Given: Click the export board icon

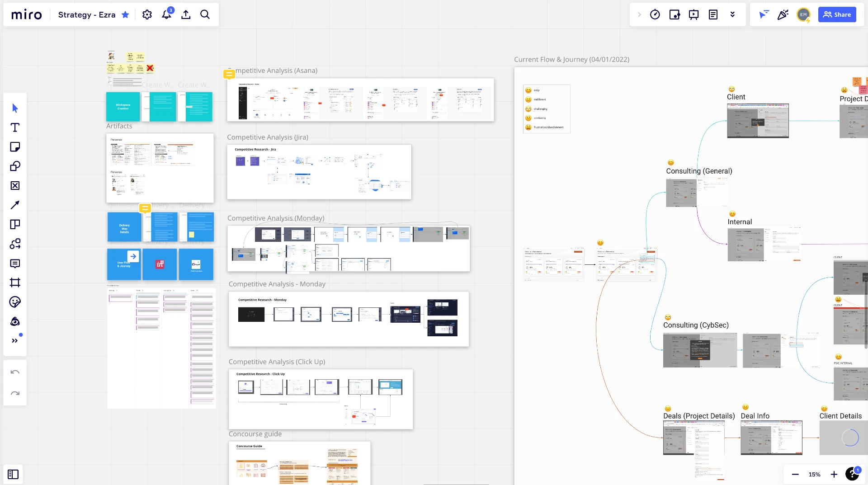Looking at the screenshot, I should pyautogui.click(x=186, y=15).
